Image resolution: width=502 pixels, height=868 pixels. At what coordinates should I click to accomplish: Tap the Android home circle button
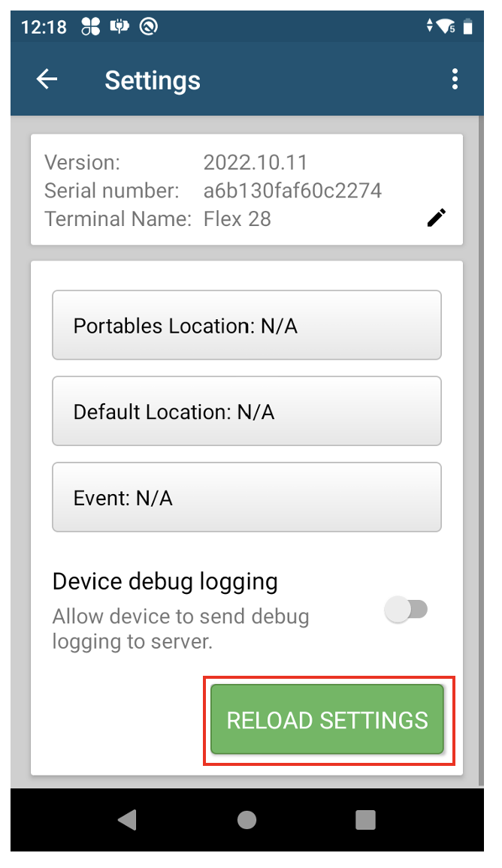[246, 820]
